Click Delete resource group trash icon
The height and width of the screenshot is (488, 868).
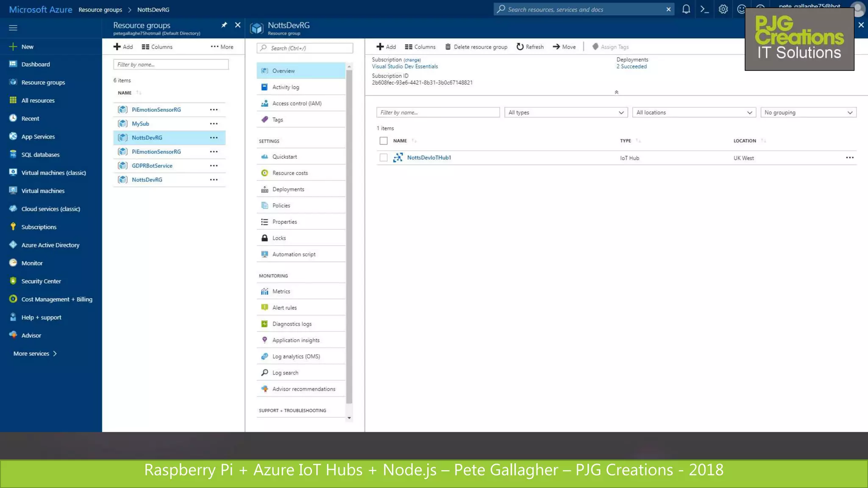coord(448,47)
